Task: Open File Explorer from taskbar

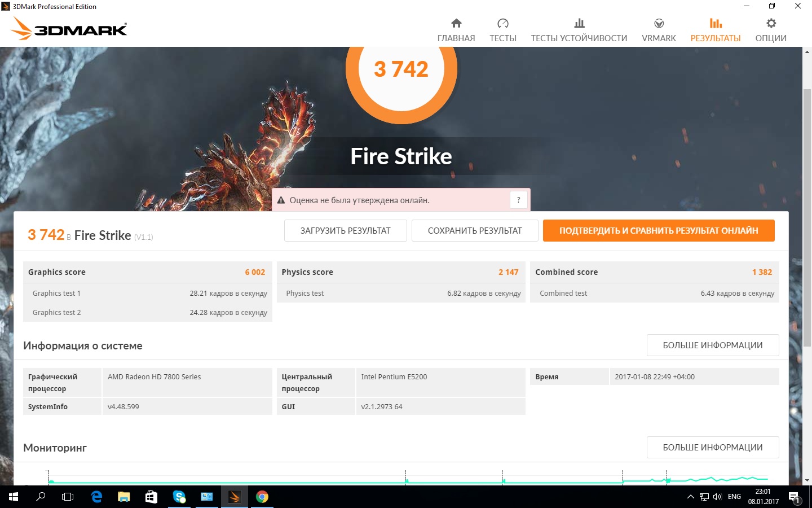Action: click(x=124, y=497)
